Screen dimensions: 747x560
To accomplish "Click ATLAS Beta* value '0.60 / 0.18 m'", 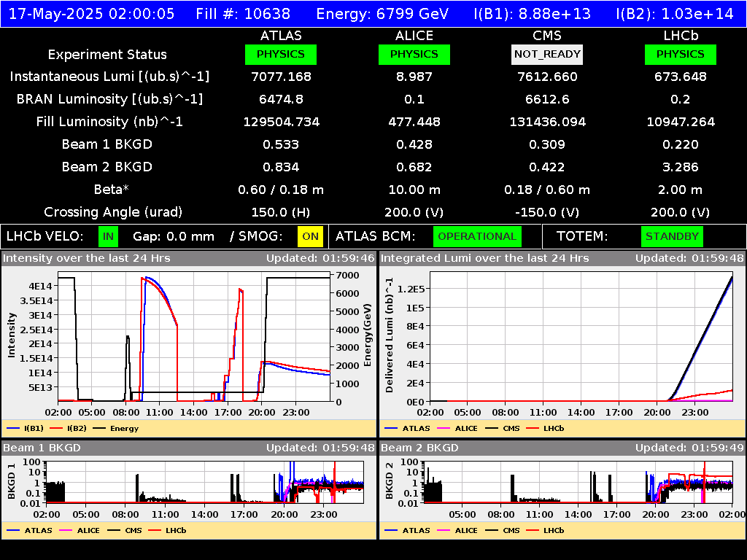I will coord(281,190).
